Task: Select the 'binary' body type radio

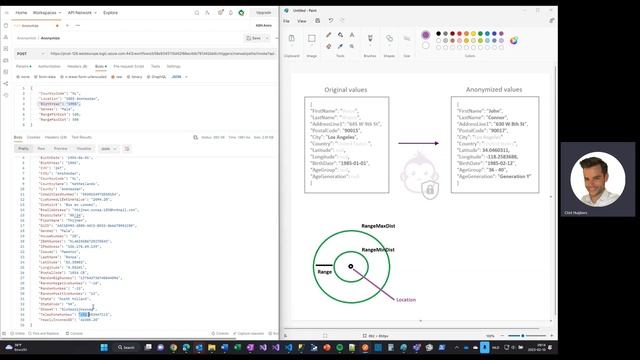Action: (128, 77)
